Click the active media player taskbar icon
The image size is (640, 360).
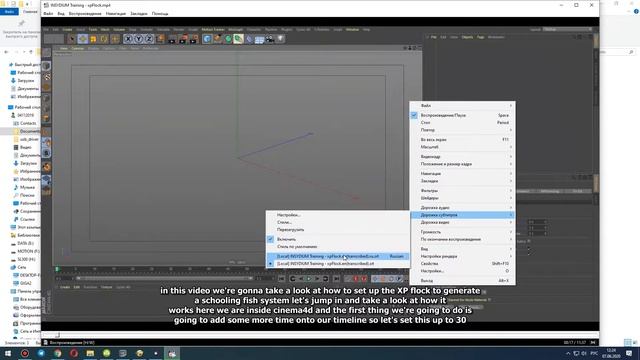(x=172, y=353)
